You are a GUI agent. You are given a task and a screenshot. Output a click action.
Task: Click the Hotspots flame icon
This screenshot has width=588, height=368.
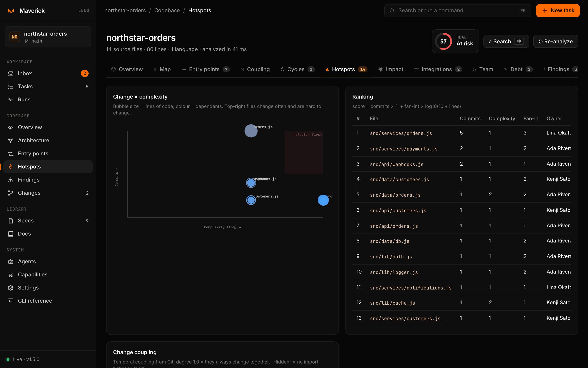pyautogui.click(x=11, y=167)
